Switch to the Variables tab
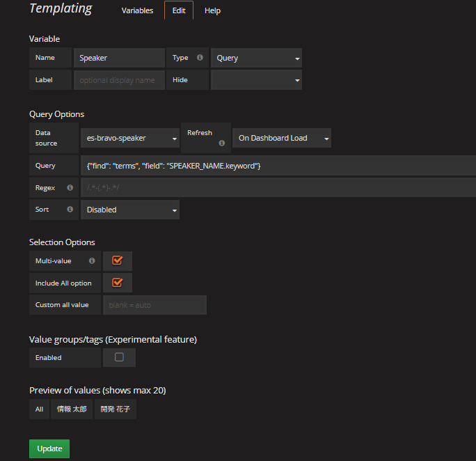 (x=138, y=11)
